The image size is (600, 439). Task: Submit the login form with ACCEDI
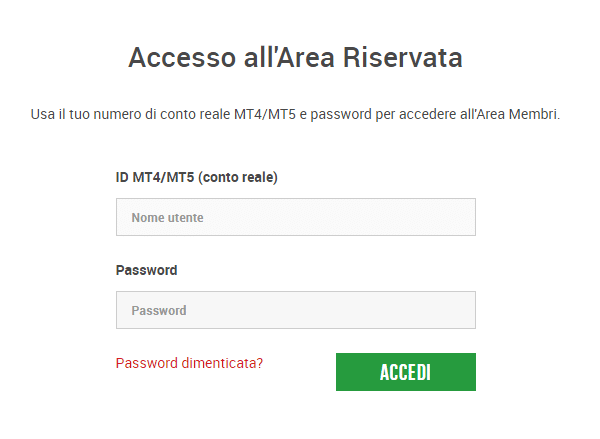(x=405, y=372)
